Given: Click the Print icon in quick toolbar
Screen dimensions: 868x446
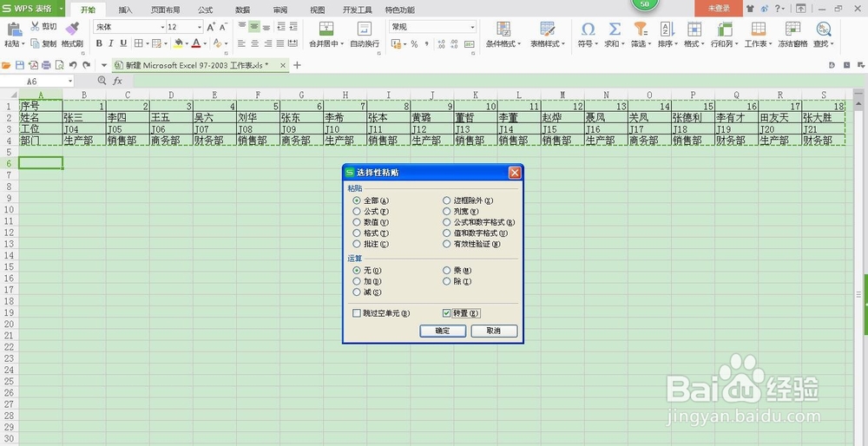Looking at the screenshot, I should point(46,65).
